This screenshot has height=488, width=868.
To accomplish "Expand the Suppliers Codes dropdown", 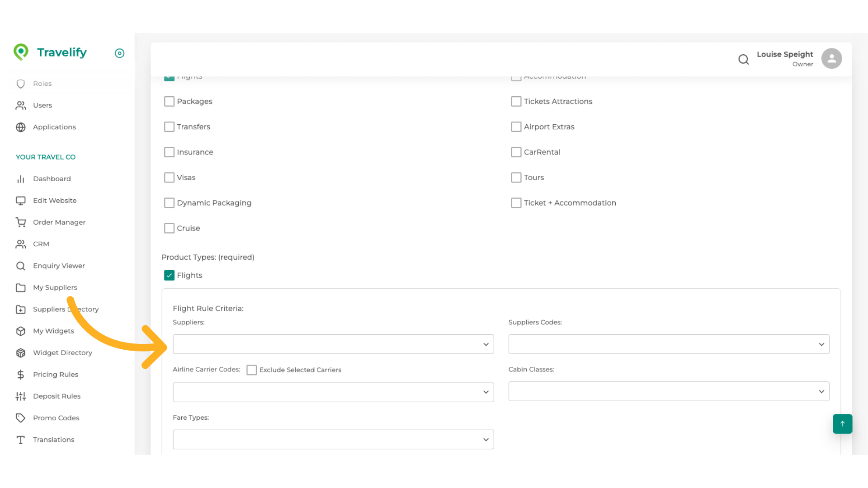I will click(669, 344).
